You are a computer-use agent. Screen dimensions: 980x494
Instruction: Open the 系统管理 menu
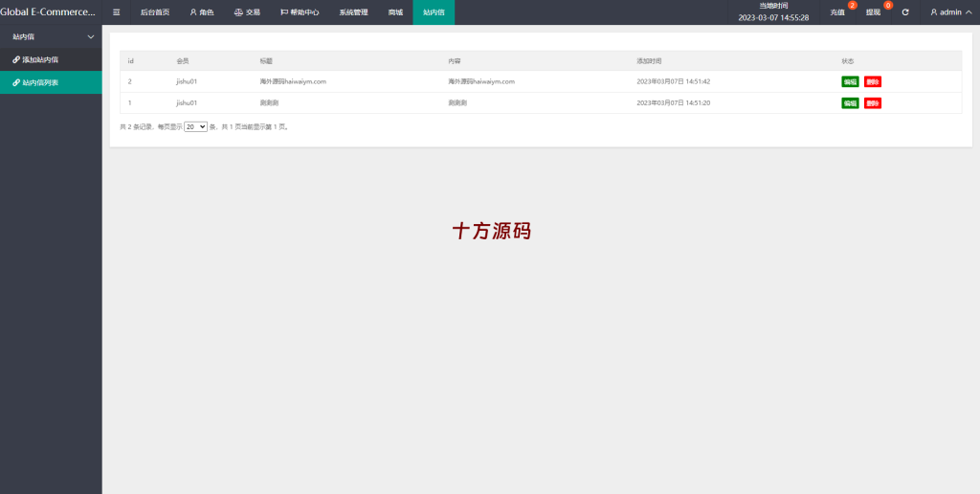354,12
